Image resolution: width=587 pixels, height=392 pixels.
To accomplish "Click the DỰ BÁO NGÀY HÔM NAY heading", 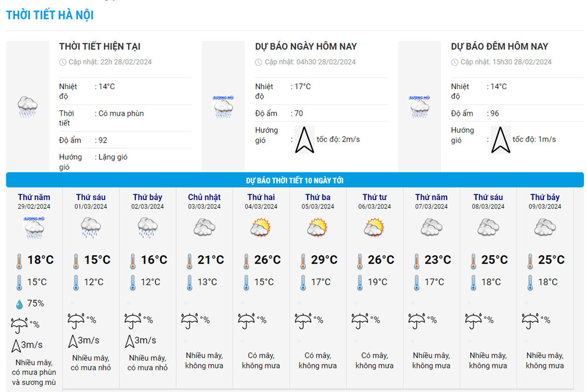I will pyautogui.click(x=306, y=46).
